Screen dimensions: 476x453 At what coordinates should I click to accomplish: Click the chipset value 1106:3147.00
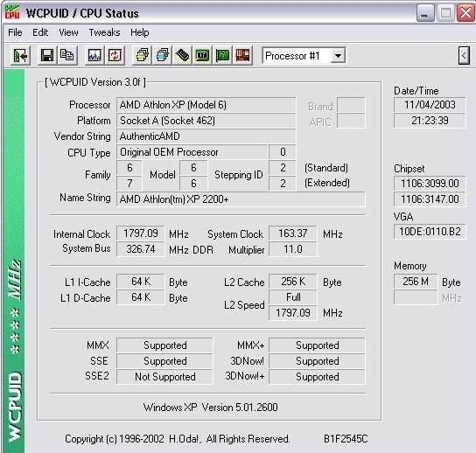(x=430, y=199)
